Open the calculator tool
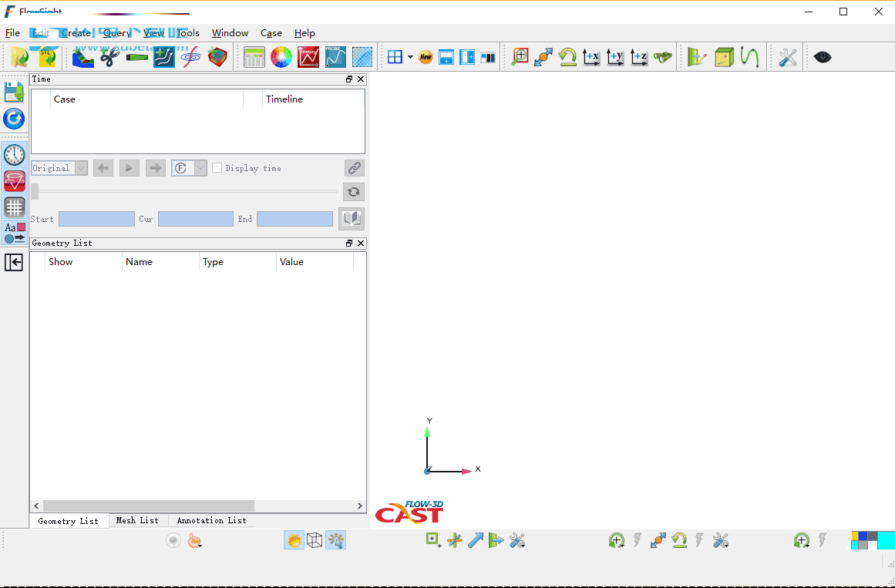Screen dimensions: 895x588 (x=254, y=57)
